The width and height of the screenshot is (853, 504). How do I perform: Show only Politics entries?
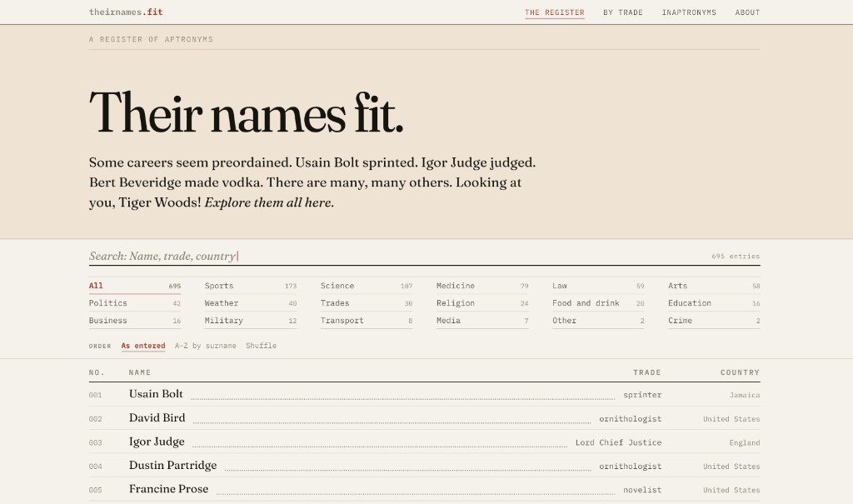pyautogui.click(x=135, y=303)
